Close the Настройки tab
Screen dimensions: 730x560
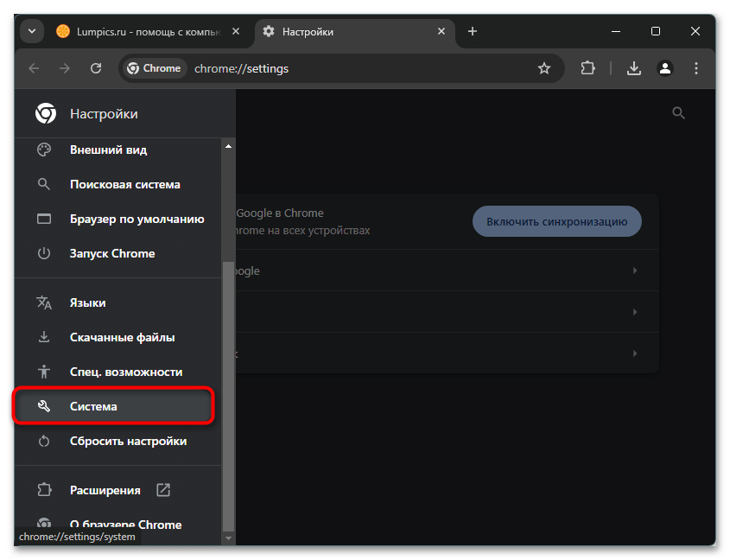pyautogui.click(x=441, y=31)
